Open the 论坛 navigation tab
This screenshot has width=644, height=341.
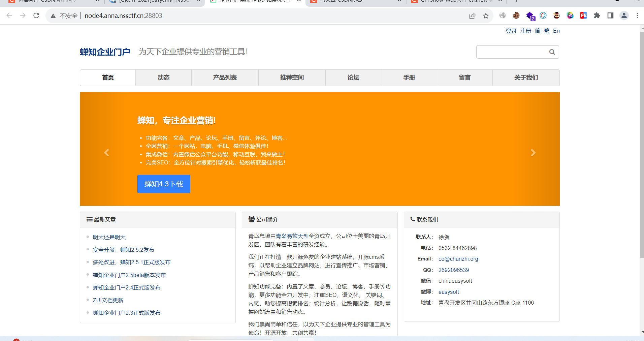point(353,77)
